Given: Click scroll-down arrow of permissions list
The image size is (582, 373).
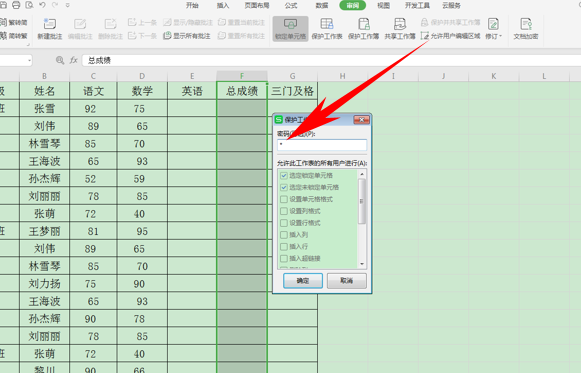Looking at the screenshot, I should pyautogui.click(x=362, y=264).
